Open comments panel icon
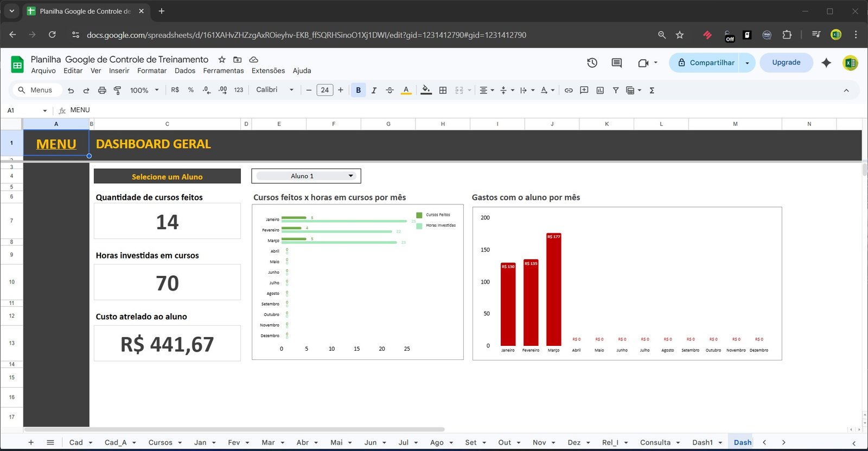 (x=616, y=62)
